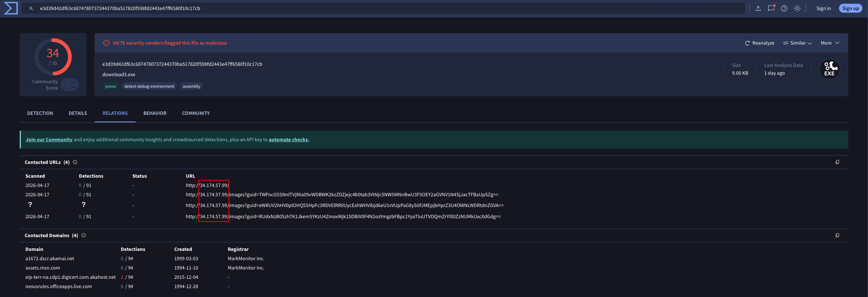Click the Sign up button
Image resolution: width=868 pixels, height=297 pixels.
pyautogui.click(x=851, y=9)
